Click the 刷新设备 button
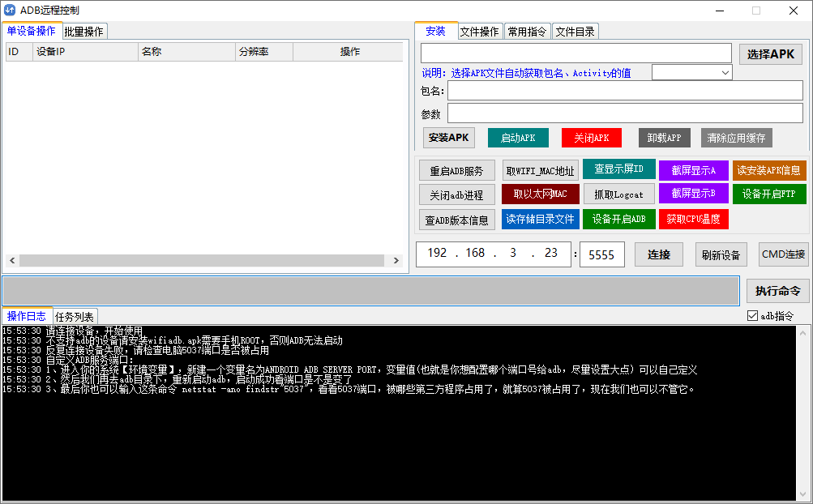The image size is (813, 504). (x=721, y=254)
